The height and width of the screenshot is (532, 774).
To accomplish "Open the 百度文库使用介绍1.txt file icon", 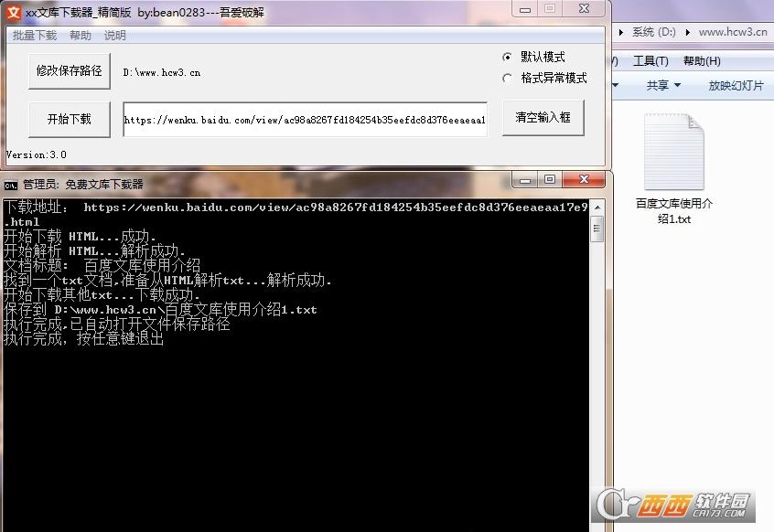I will click(673, 152).
